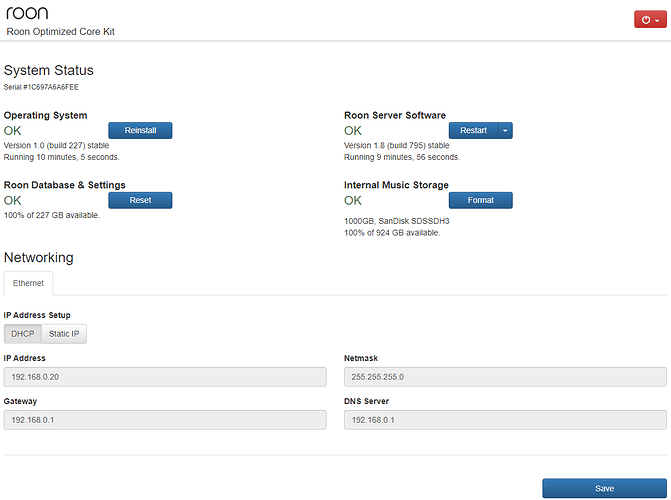This screenshot has height=500, width=671.
Task: Open the red power menu button
Action: pyautogui.click(x=650, y=20)
